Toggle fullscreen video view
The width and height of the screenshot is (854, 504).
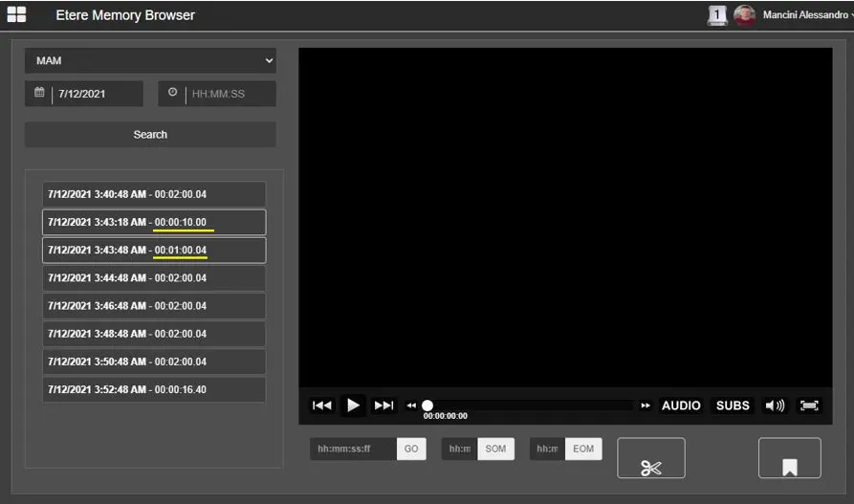point(809,405)
